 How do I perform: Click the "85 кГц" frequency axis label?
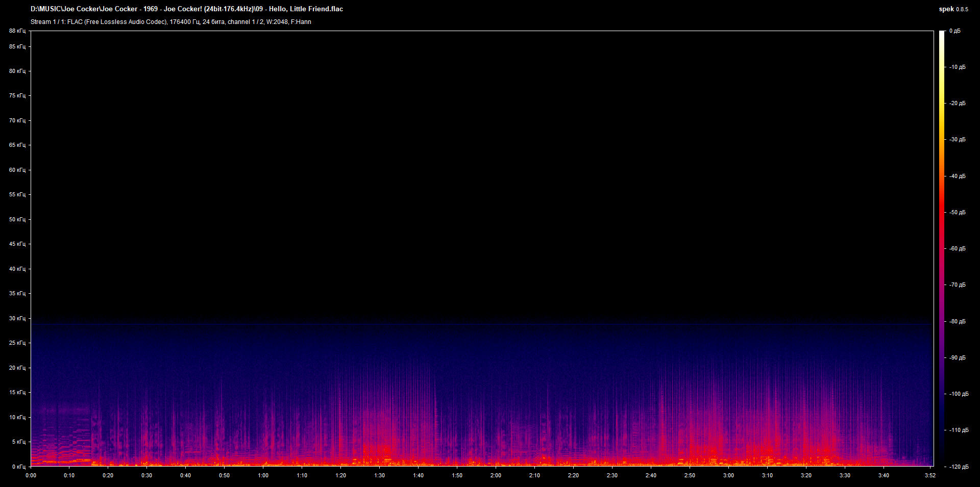(x=17, y=46)
